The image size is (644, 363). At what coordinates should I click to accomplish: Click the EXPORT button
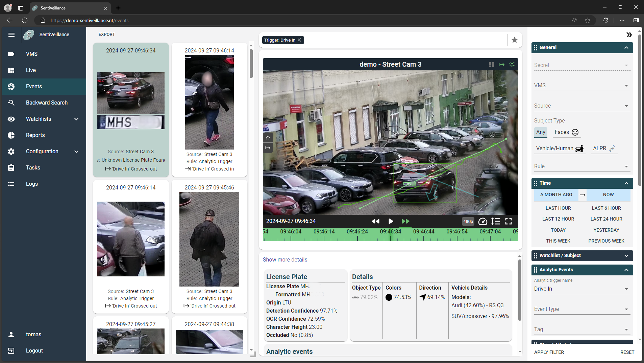click(x=107, y=34)
